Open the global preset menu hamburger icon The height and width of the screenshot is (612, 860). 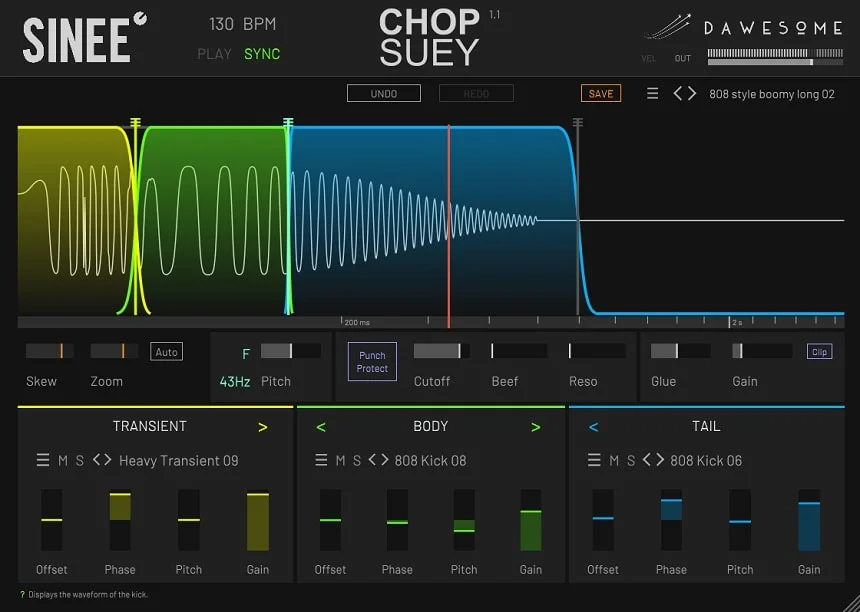click(x=652, y=94)
